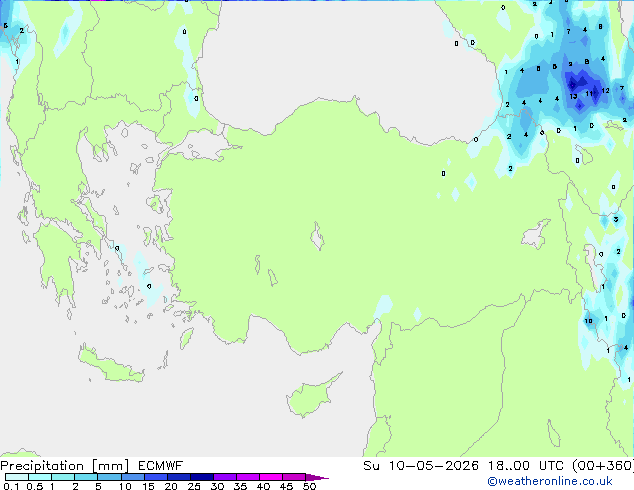
Task: Click the 0.1 mm lightest legend swatch
Action: click(10, 478)
